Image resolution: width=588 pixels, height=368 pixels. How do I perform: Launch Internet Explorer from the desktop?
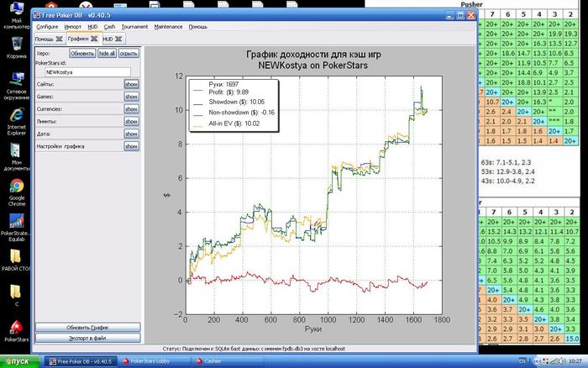[16, 122]
